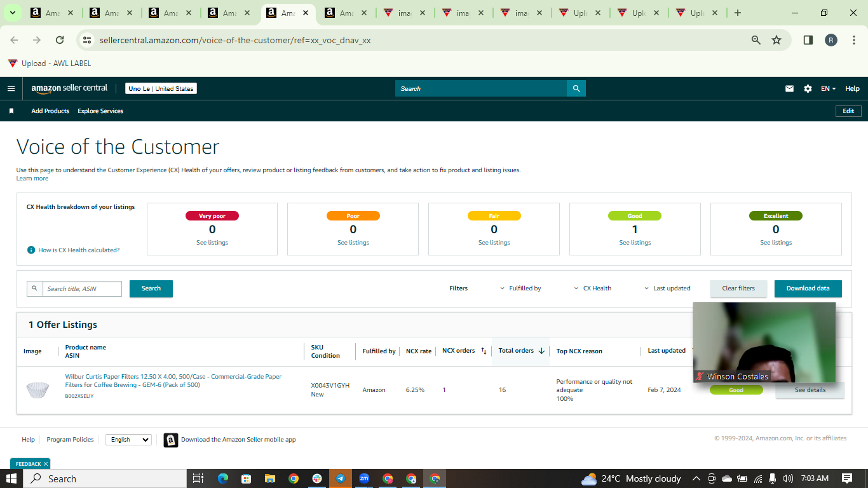Image resolution: width=868 pixels, height=488 pixels.
Task: Open the Seller Central messages envelope
Action: coord(789,89)
